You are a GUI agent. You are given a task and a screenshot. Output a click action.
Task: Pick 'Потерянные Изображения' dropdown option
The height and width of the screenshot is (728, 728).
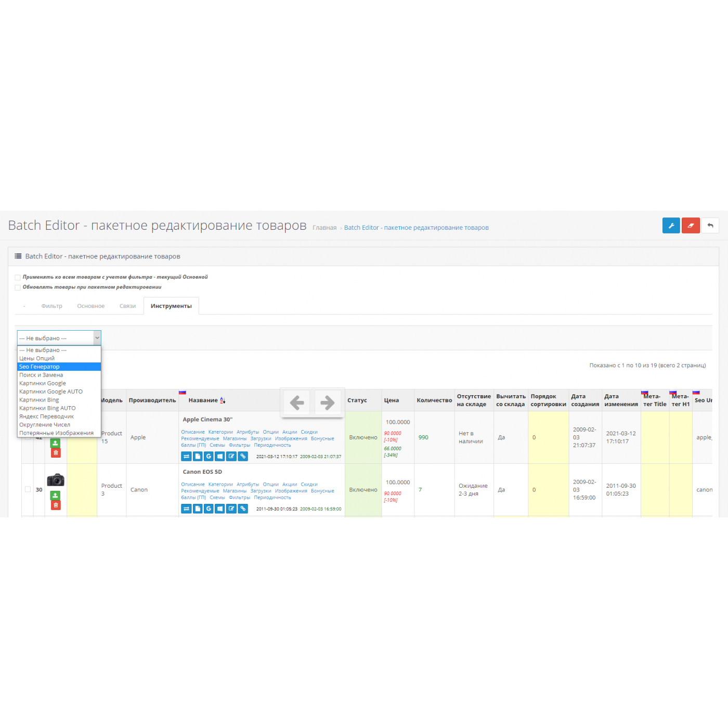[56, 433]
